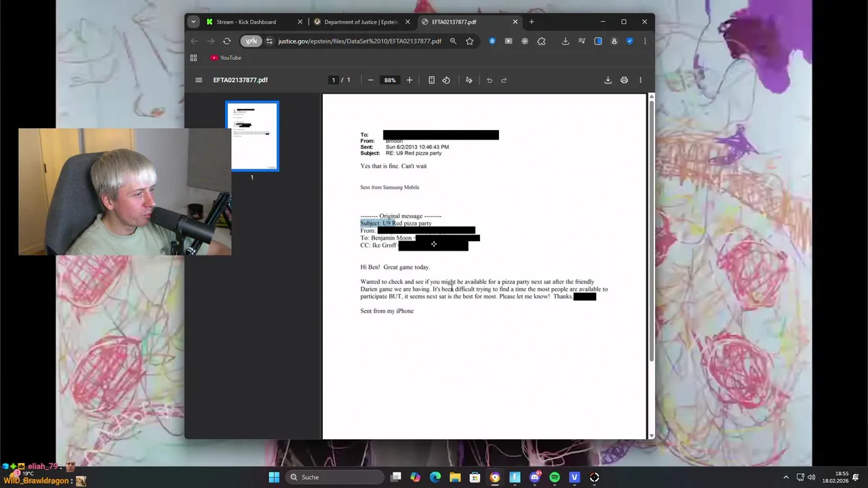868x488 pixels.
Task: Zoom out the PDF with minus button
Action: 370,80
